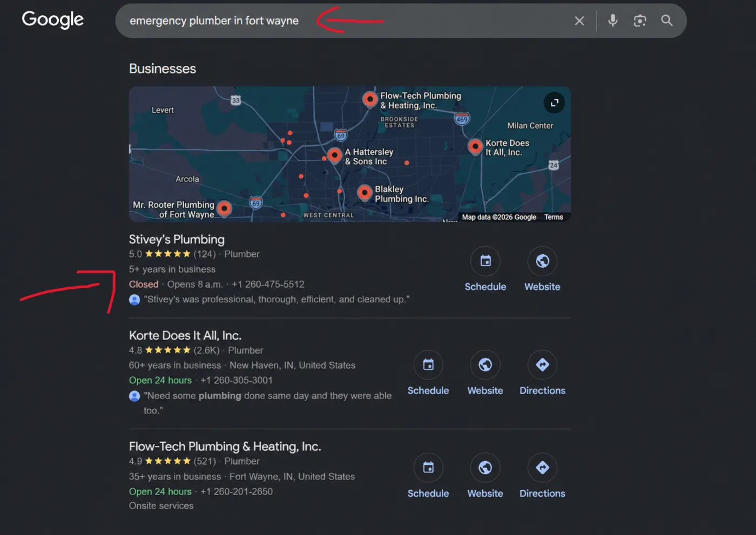Select the Mr. Rooter Plumbing map pin
The height and width of the screenshot is (535, 756).
point(224,208)
